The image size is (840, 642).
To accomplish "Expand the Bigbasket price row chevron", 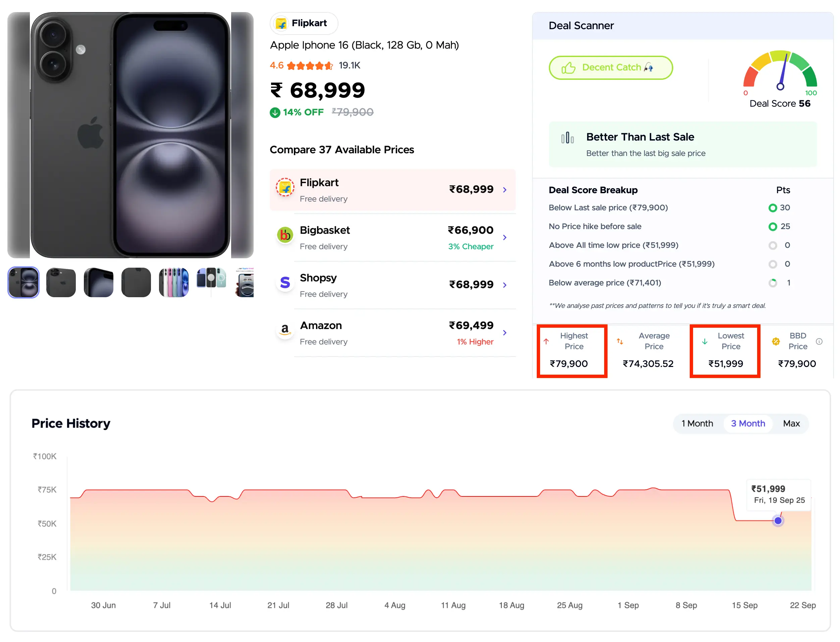I will point(505,237).
